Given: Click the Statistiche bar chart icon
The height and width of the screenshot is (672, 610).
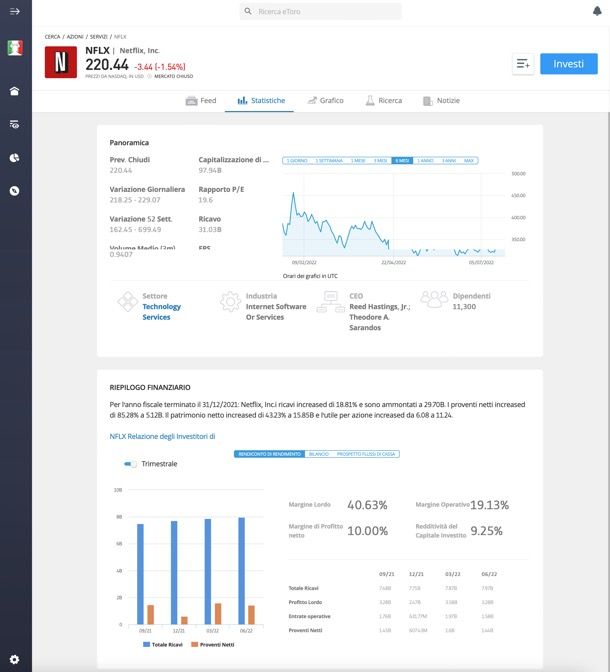Looking at the screenshot, I should click(x=242, y=101).
